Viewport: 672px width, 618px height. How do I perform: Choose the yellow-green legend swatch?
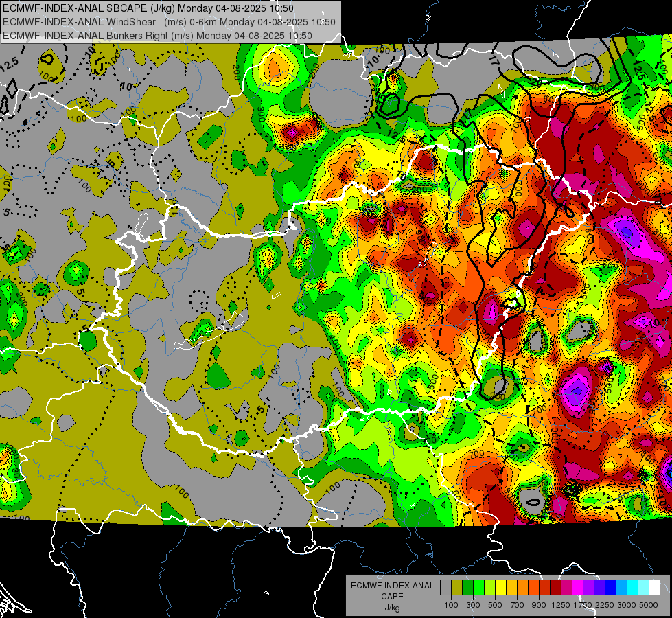tap(490, 587)
